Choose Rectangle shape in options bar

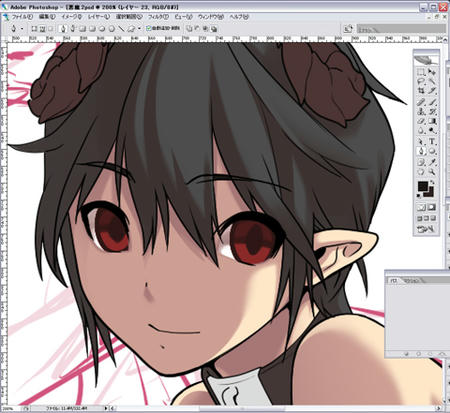[x=82, y=29]
